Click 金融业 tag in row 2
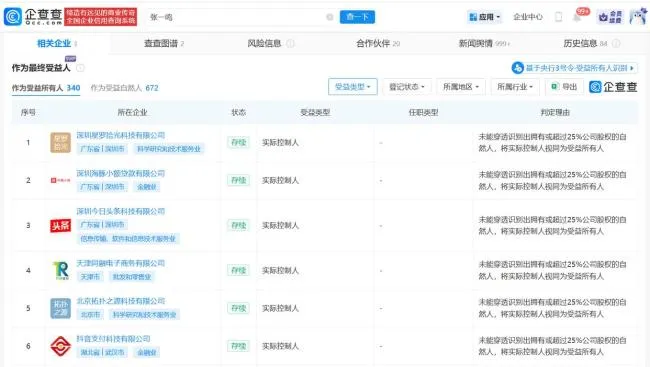Viewport: 650px width, 367px height. tap(147, 187)
